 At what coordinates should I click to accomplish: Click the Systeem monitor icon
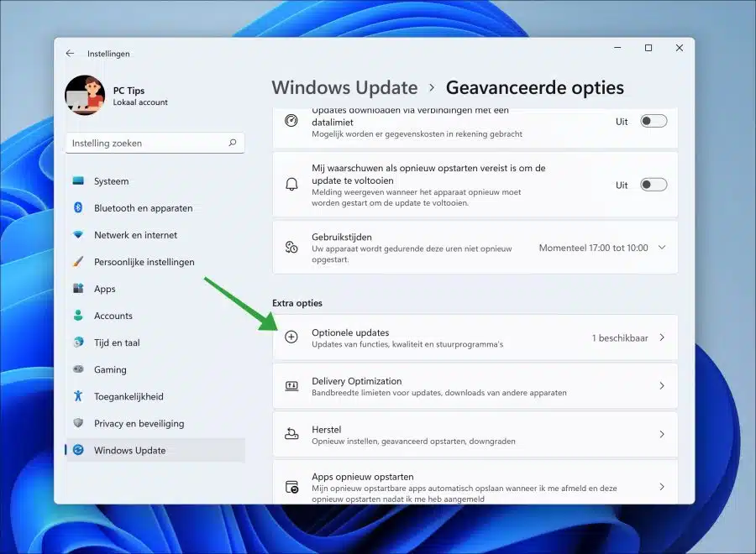78,180
